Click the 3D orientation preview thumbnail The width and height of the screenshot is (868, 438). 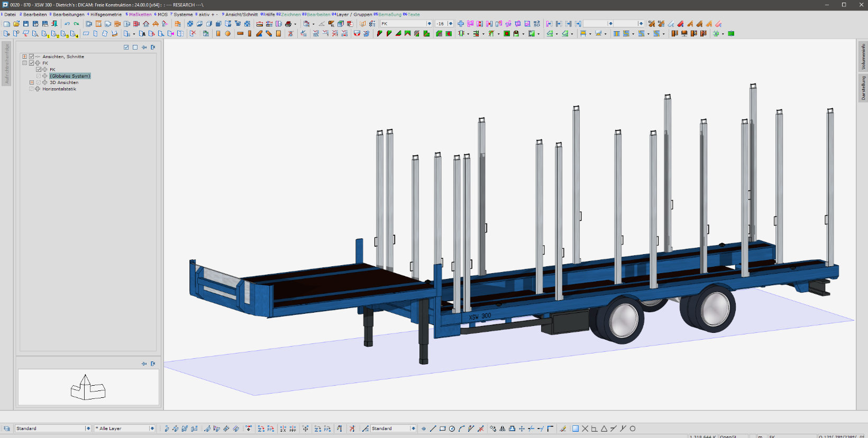click(x=88, y=387)
